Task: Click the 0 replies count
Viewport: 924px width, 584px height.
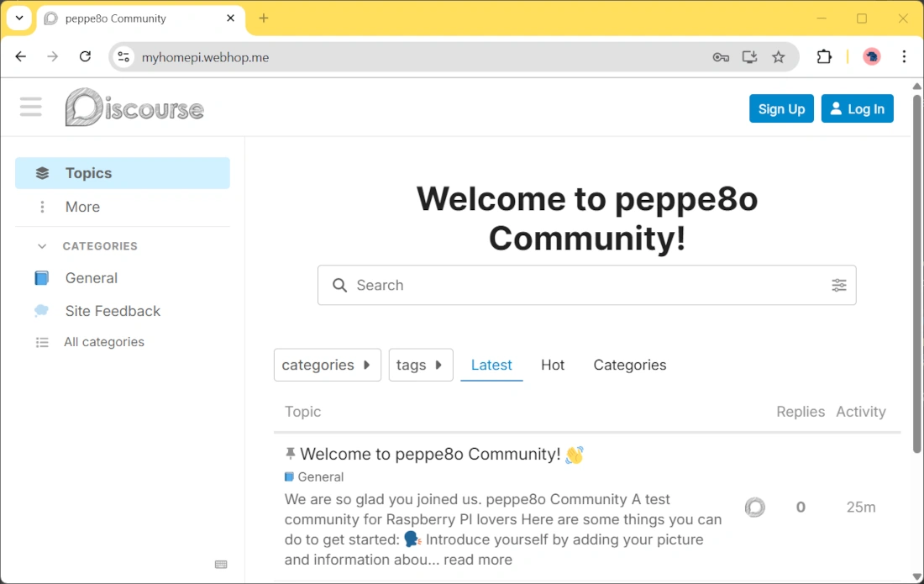Action: pyautogui.click(x=801, y=507)
